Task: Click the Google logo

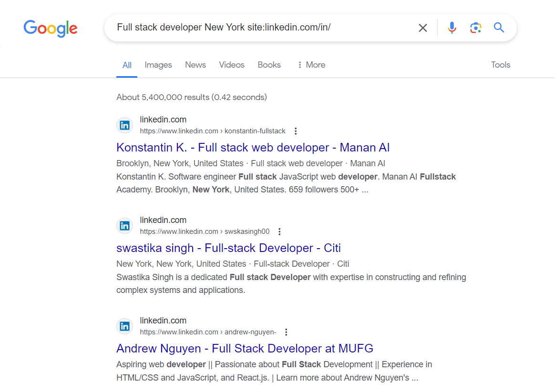Action: [x=51, y=28]
